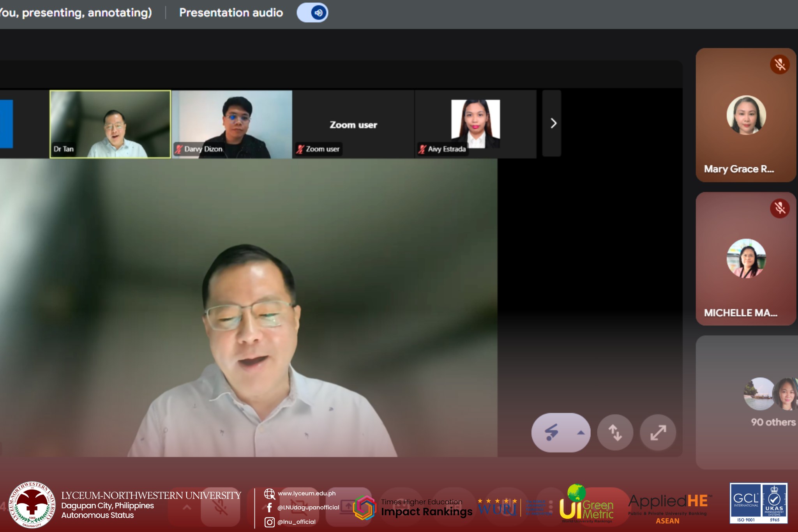Click the Zoom user muted mic indicator

(x=300, y=149)
